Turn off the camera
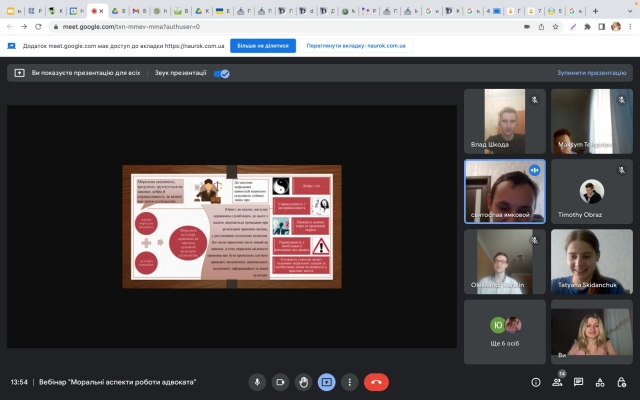This screenshot has width=640, height=400. 280,382
